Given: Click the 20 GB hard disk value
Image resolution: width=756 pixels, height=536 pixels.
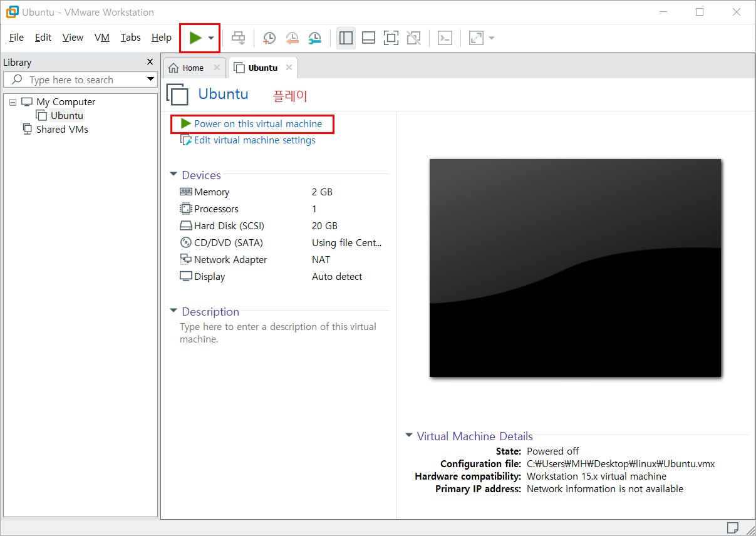Looking at the screenshot, I should (x=324, y=226).
